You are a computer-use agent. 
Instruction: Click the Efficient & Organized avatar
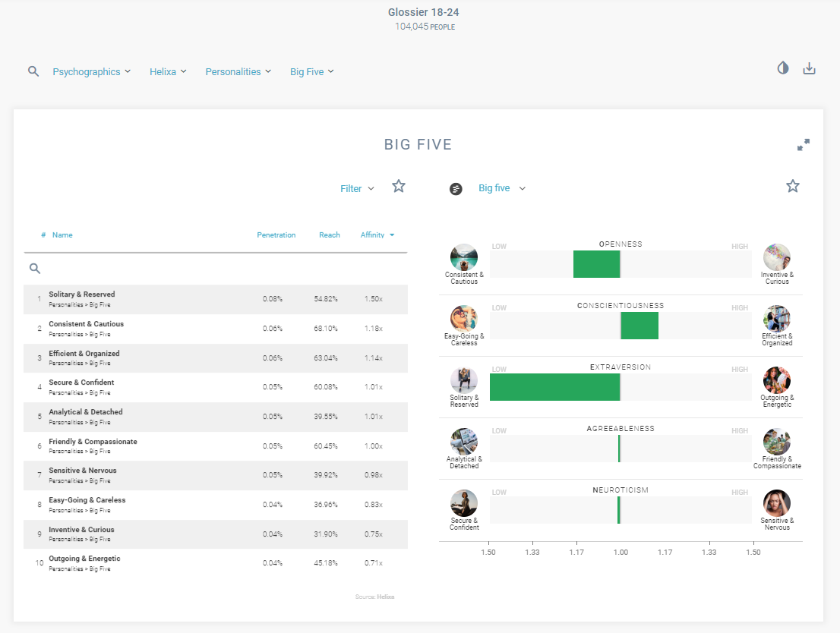click(777, 319)
